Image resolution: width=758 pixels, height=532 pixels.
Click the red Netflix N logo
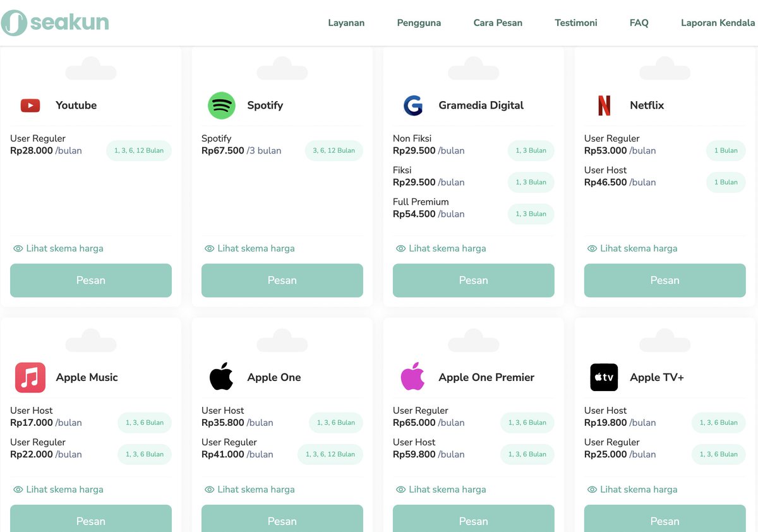(x=605, y=106)
